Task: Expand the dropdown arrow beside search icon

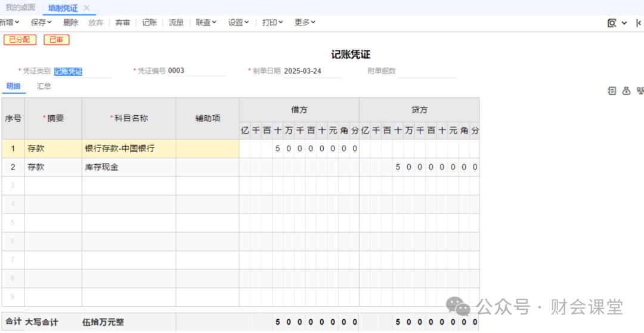Action: point(624,23)
